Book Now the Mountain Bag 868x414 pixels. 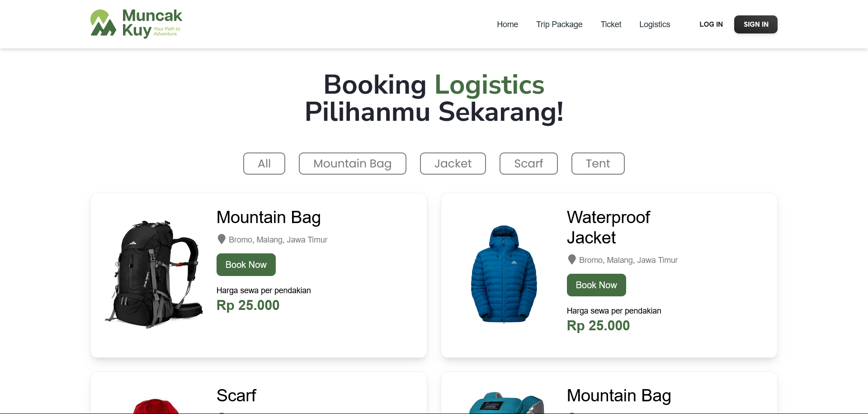pyautogui.click(x=246, y=265)
